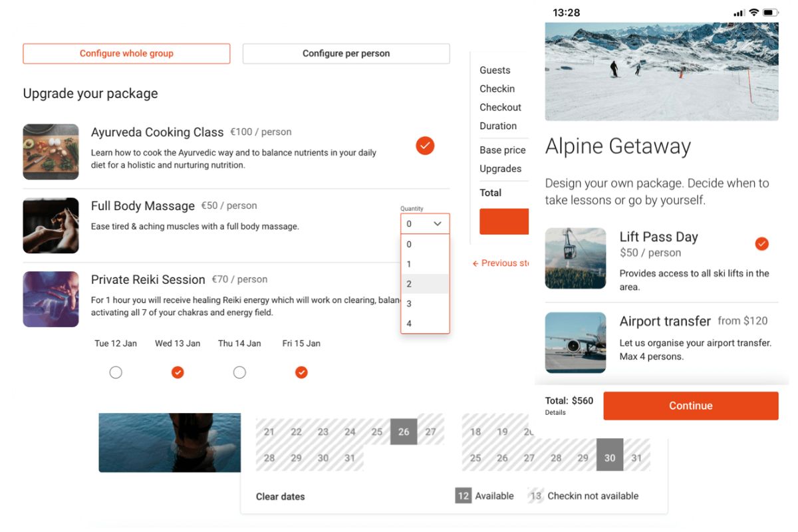Click the Upgrades row in summary panel
The height and width of the screenshot is (532, 798).
tap(503, 169)
